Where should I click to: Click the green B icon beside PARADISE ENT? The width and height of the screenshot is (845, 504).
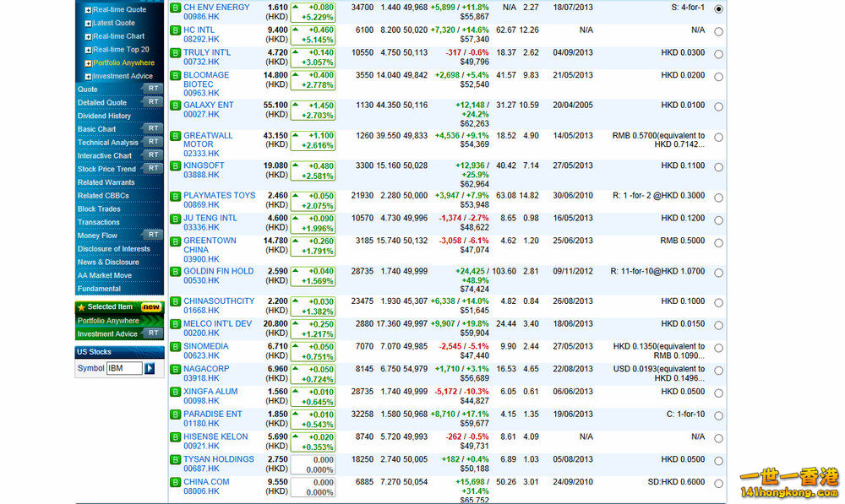pyautogui.click(x=175, y=415)
